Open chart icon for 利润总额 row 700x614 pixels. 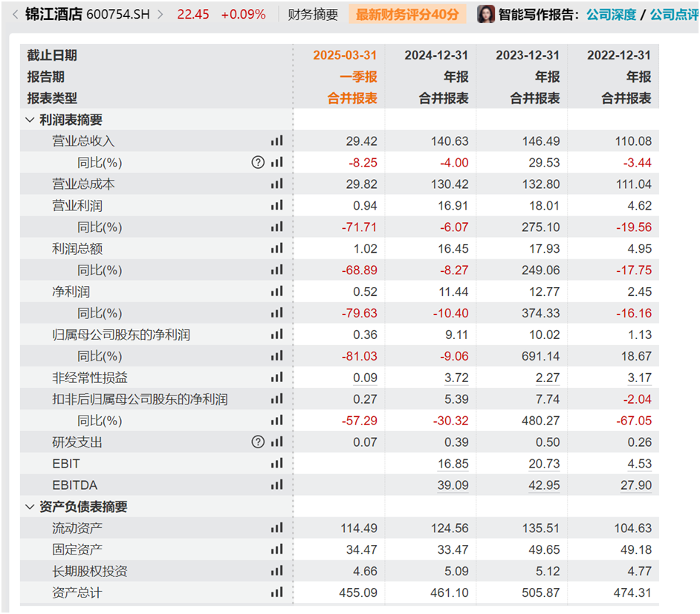276,248
